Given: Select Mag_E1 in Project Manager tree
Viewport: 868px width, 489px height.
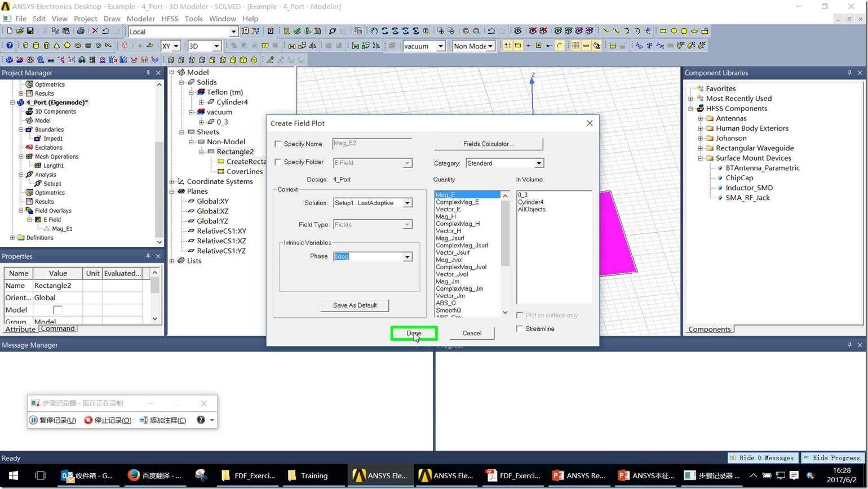Looking at the screenshot, I should (x=62, y=229).
